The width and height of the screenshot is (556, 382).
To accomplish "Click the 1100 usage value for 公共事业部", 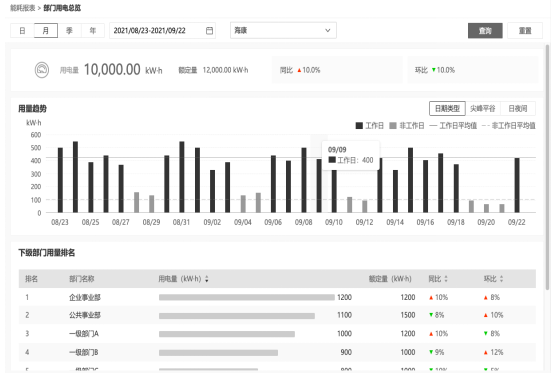I will tap(344, 315).
